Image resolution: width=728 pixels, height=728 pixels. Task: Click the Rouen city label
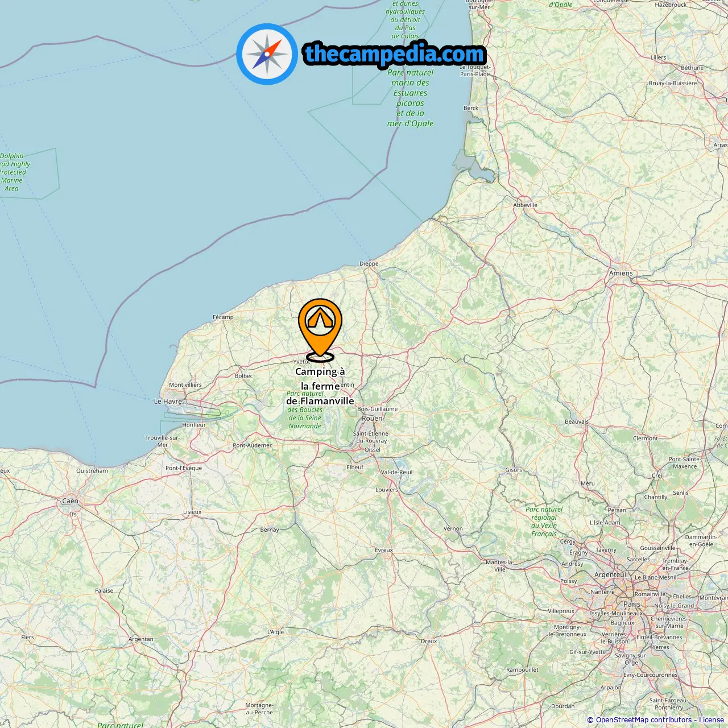tap(373, 418)
